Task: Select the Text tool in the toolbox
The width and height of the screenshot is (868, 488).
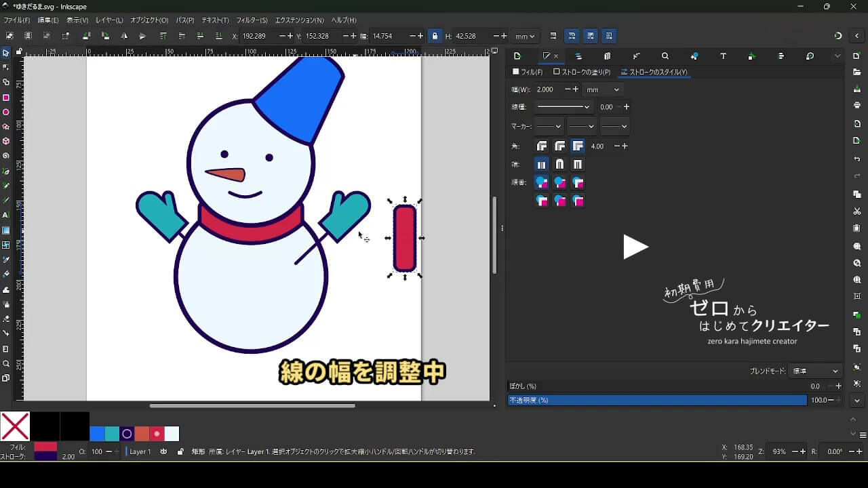Action: pos(6,215)
